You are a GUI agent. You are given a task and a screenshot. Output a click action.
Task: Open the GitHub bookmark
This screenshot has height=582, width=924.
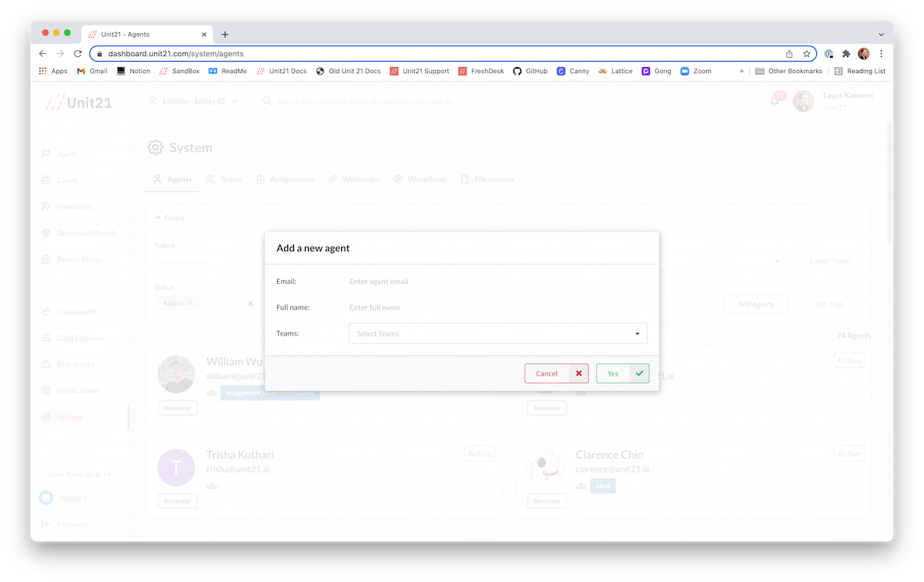[531, 71]
